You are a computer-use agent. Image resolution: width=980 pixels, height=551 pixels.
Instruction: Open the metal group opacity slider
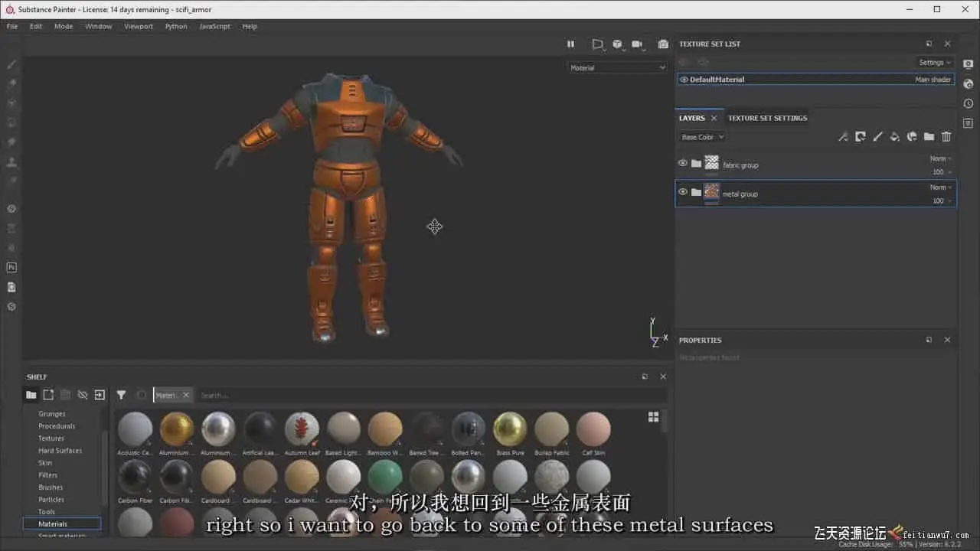[942, 201]
